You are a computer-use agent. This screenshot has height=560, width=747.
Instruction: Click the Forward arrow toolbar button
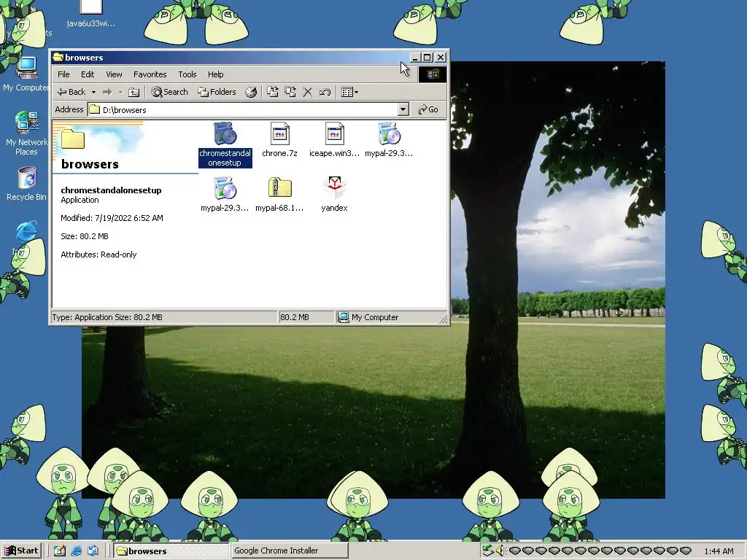pos(107,92)
